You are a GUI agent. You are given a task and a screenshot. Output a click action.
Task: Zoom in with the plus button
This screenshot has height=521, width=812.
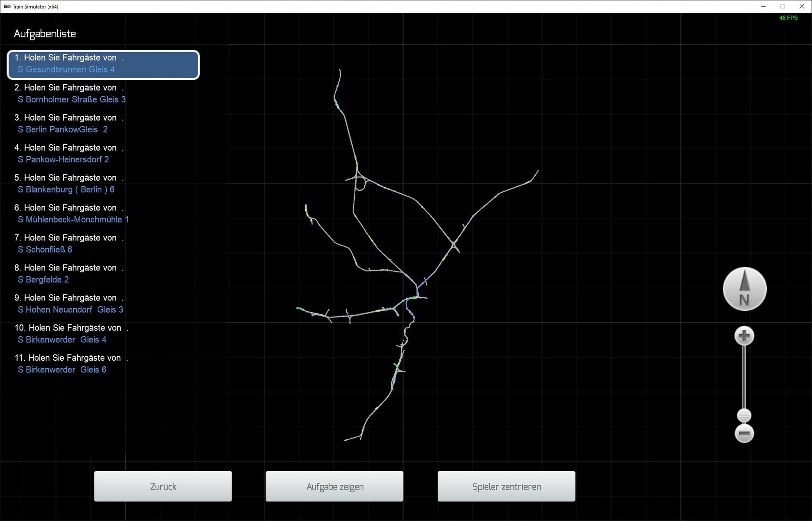point(744,336)
